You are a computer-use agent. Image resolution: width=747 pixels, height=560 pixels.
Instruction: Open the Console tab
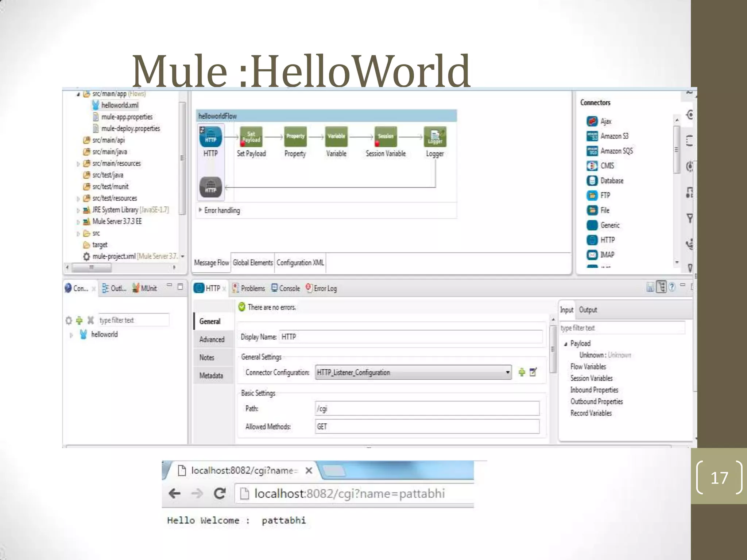point(286,288)
